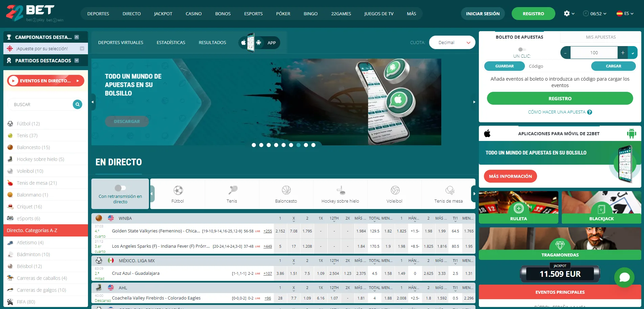Open the CASINO menu

pyautogui.click(x=194, y=14)
